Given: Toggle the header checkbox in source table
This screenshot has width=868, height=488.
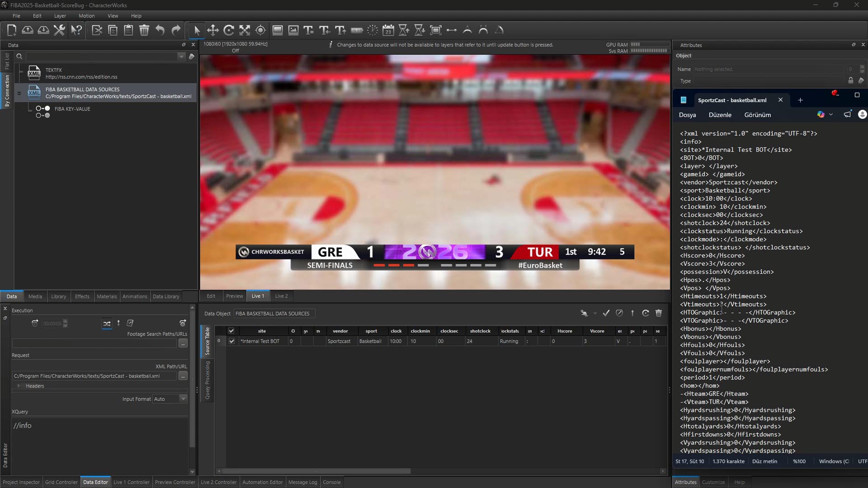Looking at the screenshot, I should click(231, 331).
